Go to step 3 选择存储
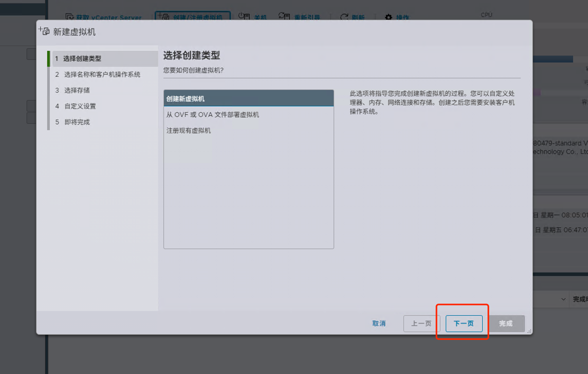 coord(77,90)
